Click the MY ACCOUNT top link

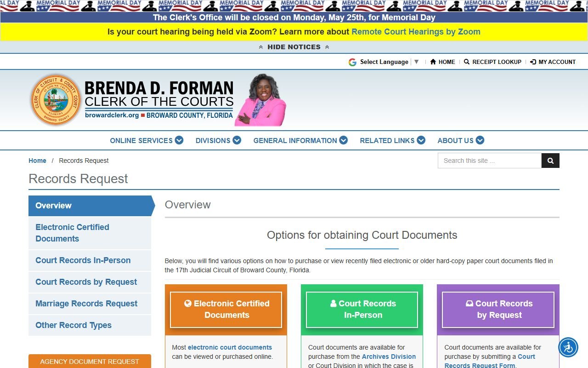[553, 62]
